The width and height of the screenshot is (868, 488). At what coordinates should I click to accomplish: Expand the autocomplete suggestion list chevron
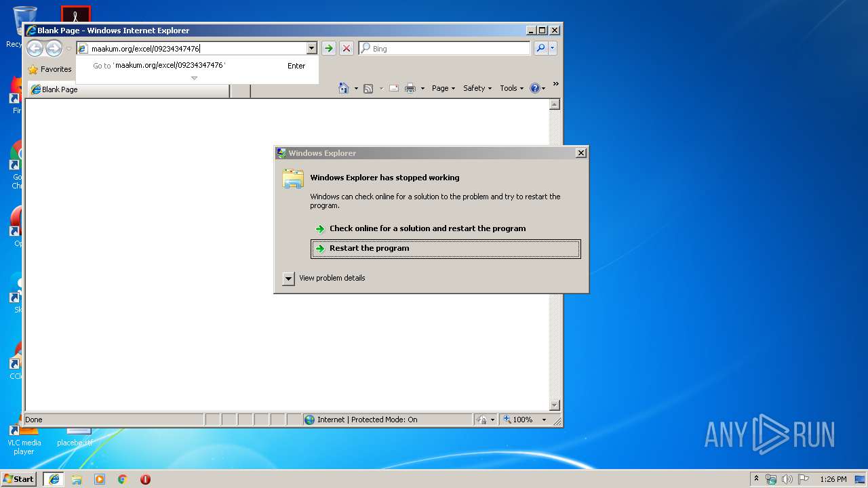pos(194,78)
